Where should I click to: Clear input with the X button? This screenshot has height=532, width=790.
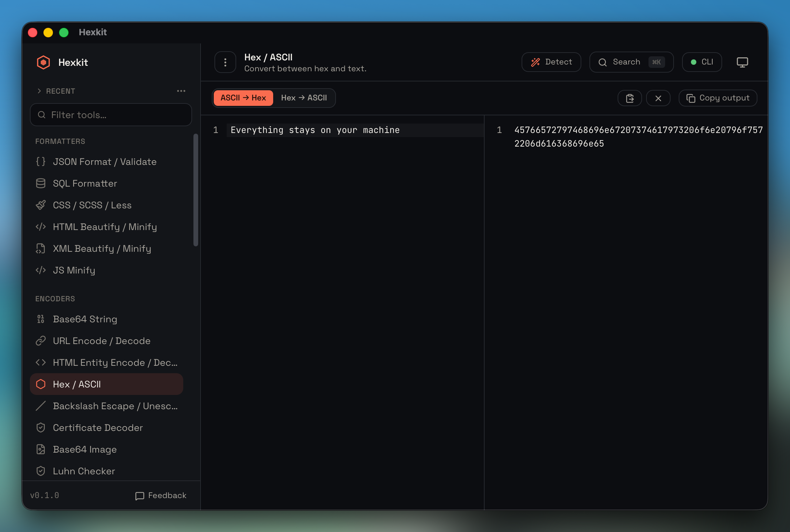[x=658, y=98]
